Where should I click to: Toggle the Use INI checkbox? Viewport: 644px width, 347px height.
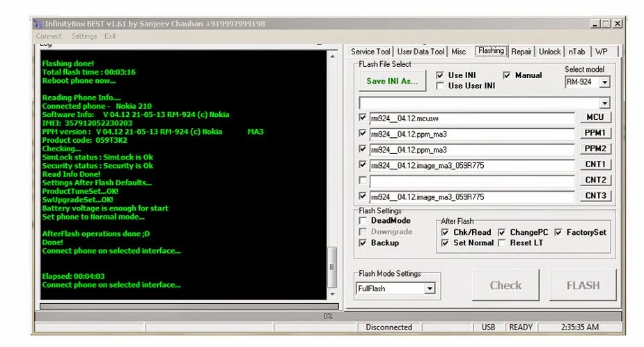click(440, 75)
